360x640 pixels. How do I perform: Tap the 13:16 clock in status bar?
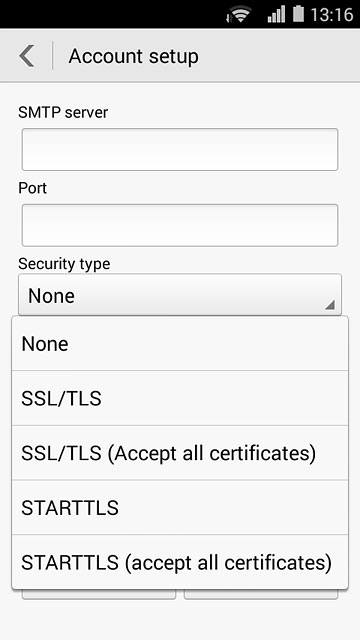[x=331, y=15]
